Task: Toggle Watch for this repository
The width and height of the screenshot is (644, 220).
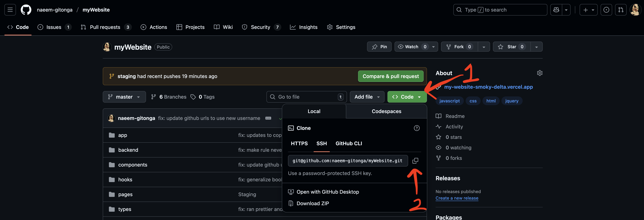Action: tap(412, 47)
